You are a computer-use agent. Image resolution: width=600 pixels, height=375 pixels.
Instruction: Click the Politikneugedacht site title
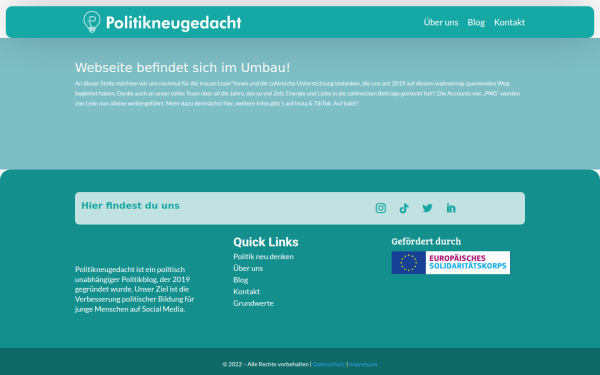click(x=174, y=23)
